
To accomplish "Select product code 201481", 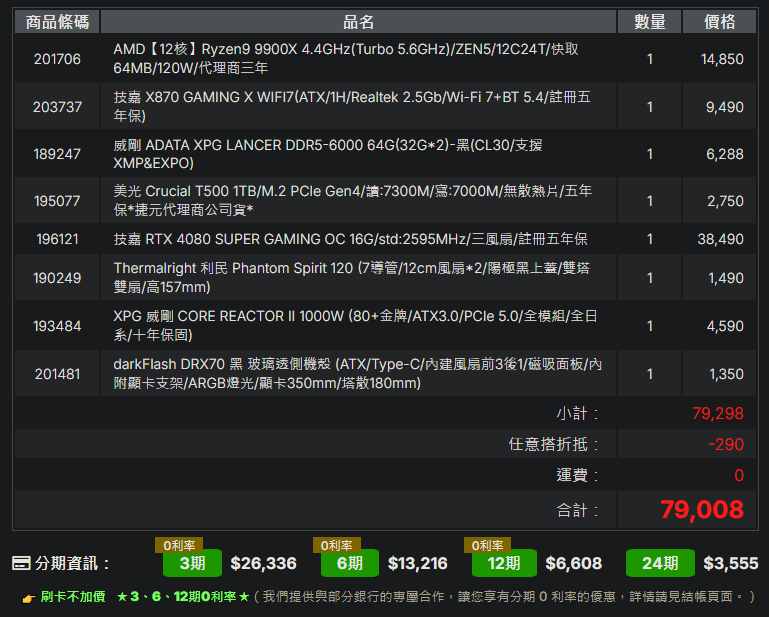I will point(57,374).
